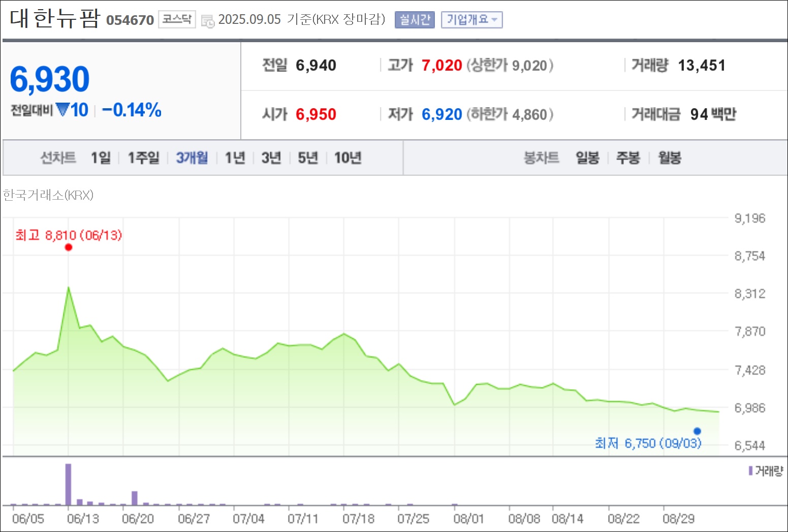Viewport: 788px width, 532px height.
Task: Click the 코스닥 market badge
Action: 177,19
